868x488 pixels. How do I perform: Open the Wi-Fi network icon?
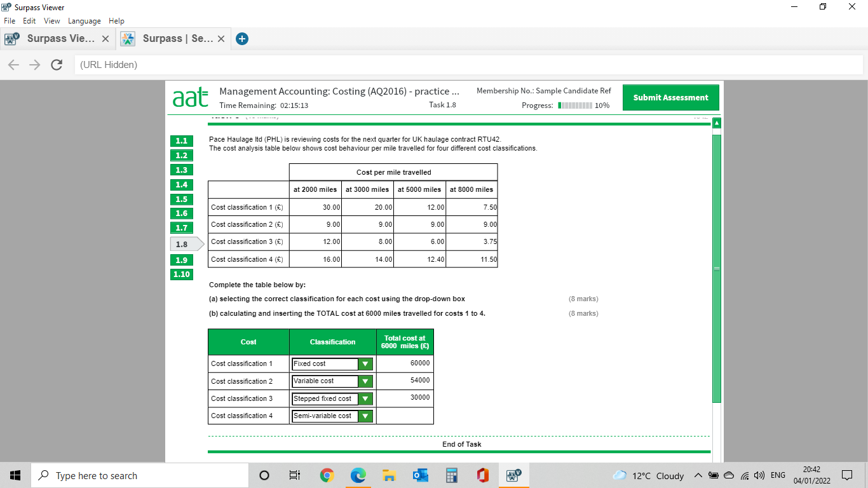[x=745, y=475]
